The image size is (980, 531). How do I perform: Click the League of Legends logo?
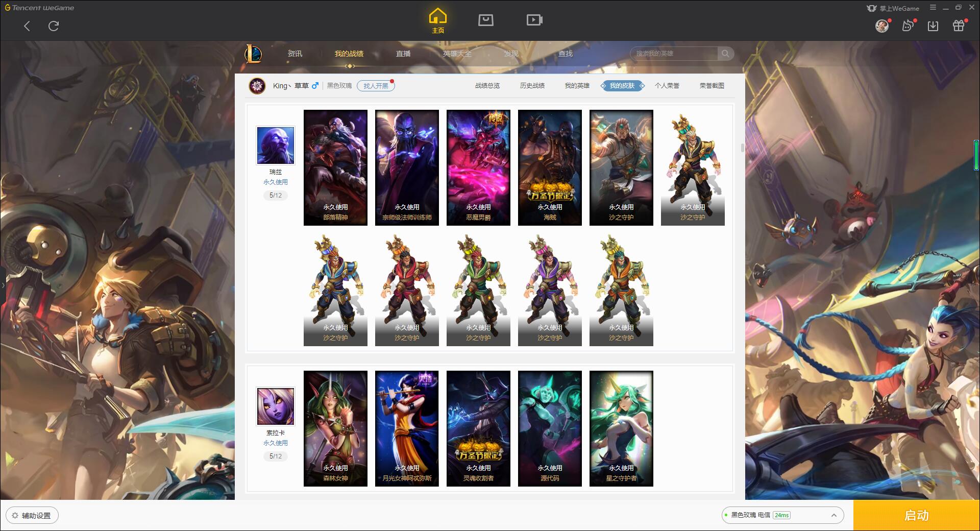coord(254,54)
